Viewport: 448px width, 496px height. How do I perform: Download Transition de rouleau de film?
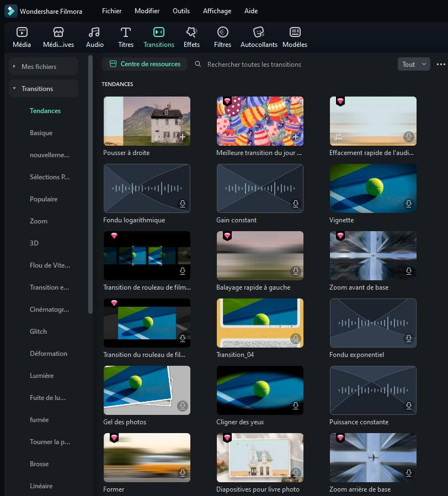[183, 271]
